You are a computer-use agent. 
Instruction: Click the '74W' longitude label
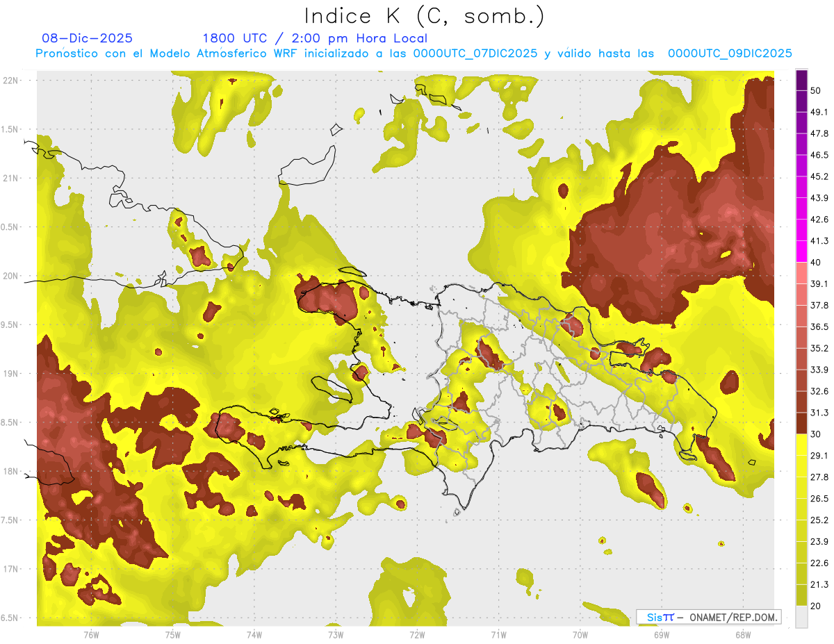coord(254,634)
